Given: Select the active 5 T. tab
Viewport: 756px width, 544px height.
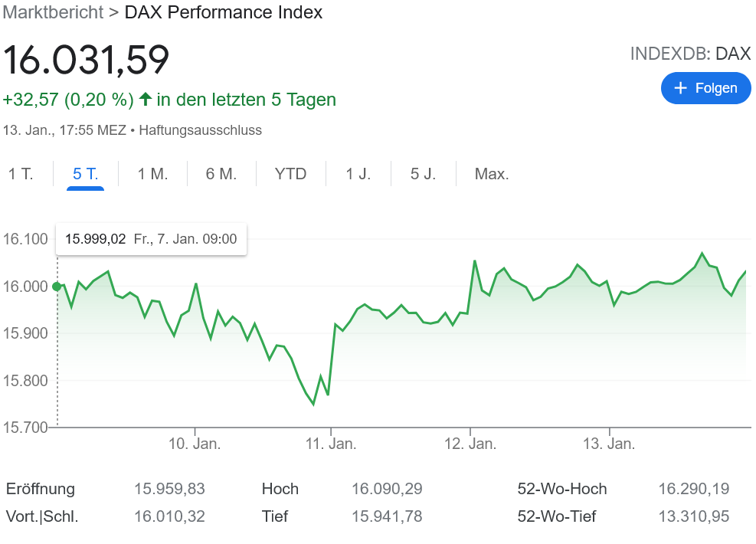Looking at the screenshot, I should coord(85,174).
